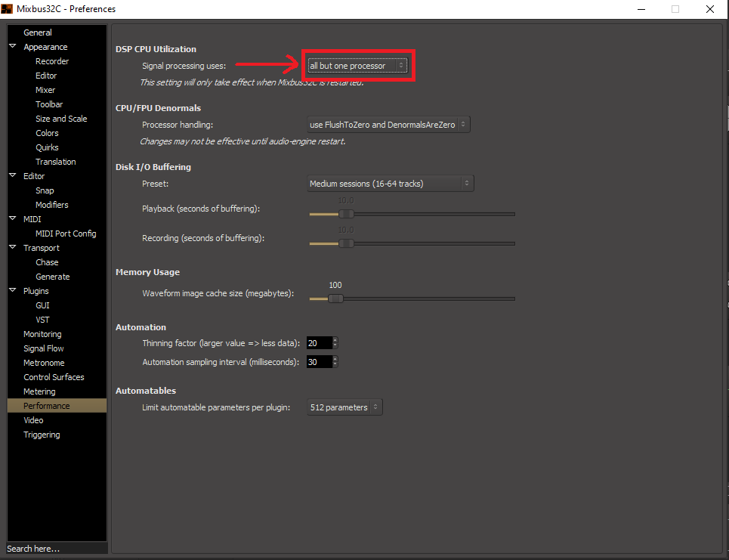The image size is (729, 560).
Task: Open the plugins GUI page
Action: tap(42, 305)
